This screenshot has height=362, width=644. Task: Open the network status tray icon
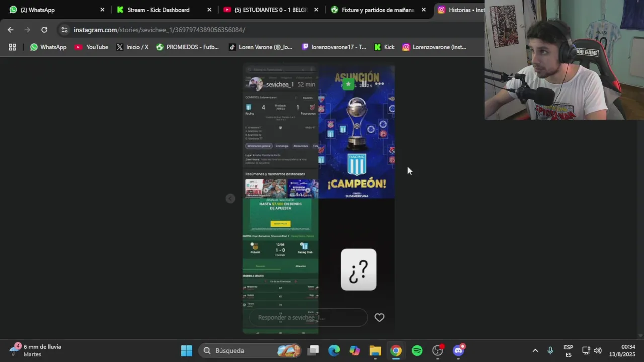(586, 350)
